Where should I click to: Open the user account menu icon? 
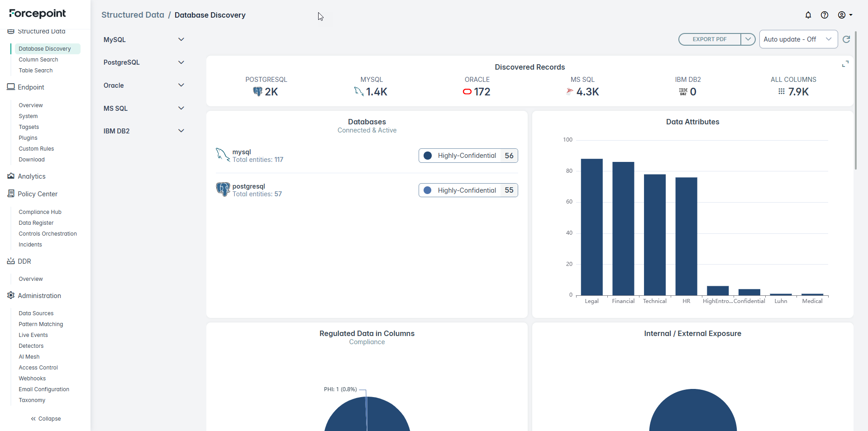click(844, 15)
